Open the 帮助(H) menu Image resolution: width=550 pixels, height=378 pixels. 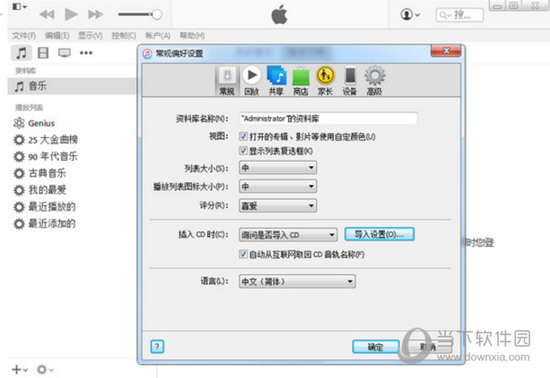[192, 35]
